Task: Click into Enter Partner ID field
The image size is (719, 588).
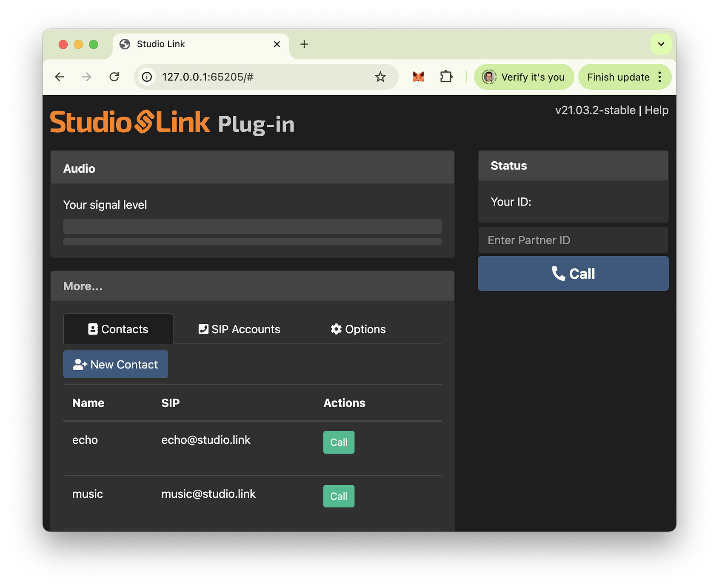Action: [x=573, y=240]
